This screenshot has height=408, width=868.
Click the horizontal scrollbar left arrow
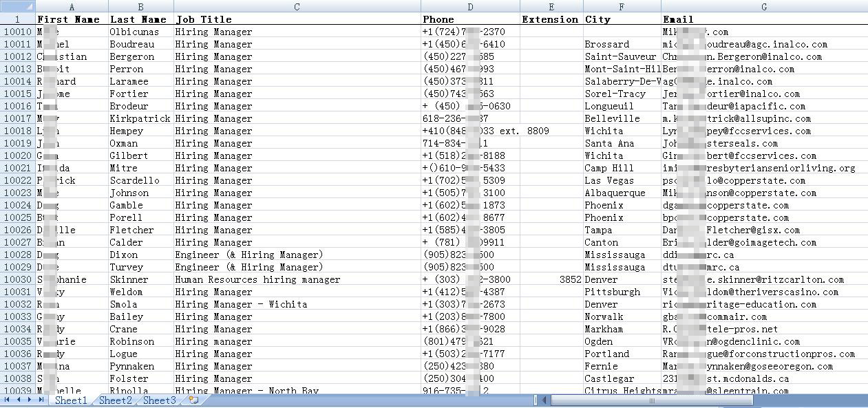click(544, 400)
